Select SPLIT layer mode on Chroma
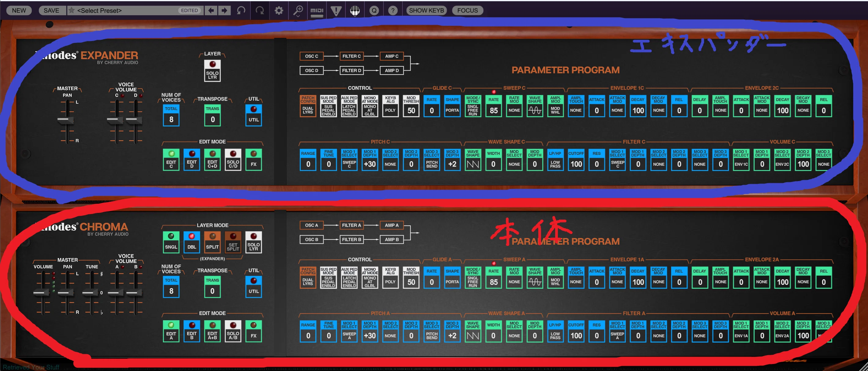 click(212, 242)
